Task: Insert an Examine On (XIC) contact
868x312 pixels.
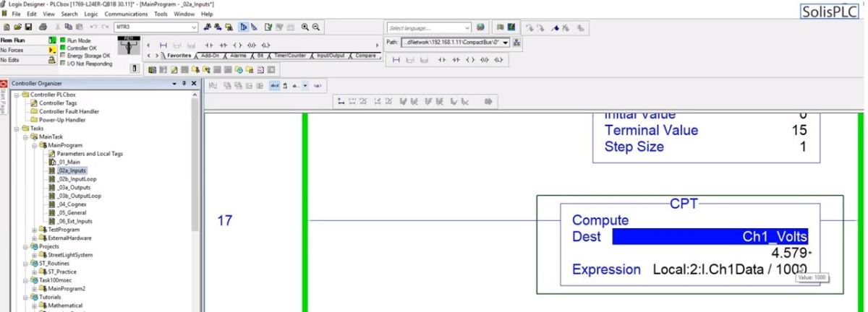Action: pyautogui.click(x=209, y=45)
